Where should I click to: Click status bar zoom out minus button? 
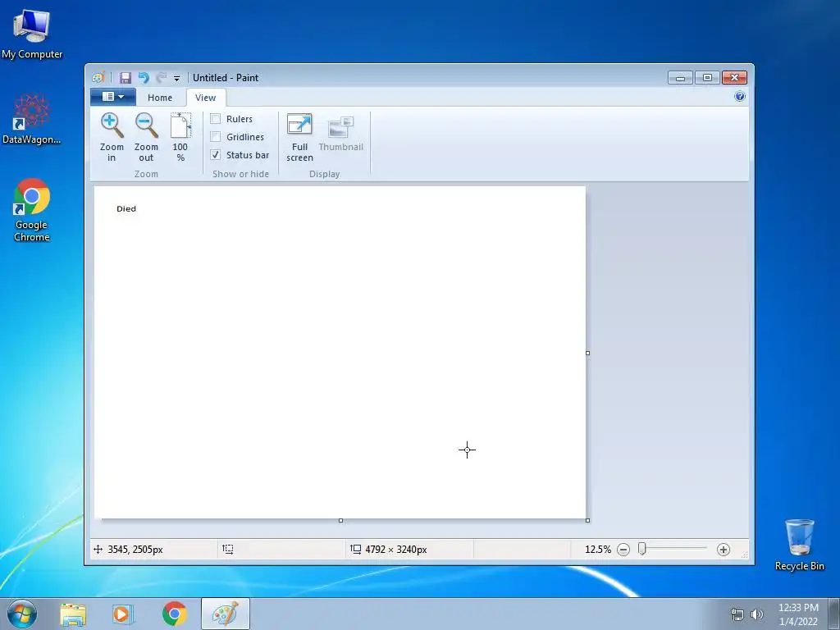click(623, 550)
